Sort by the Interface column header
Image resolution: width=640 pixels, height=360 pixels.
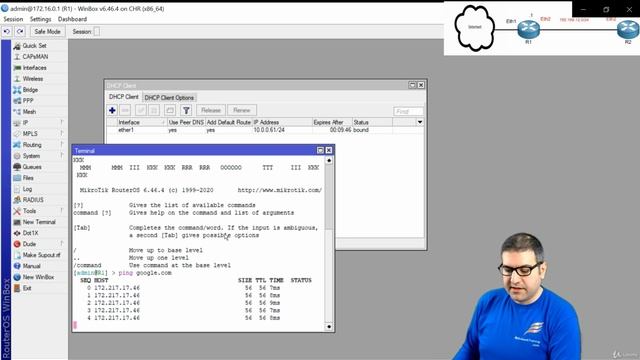coord(141,122)
